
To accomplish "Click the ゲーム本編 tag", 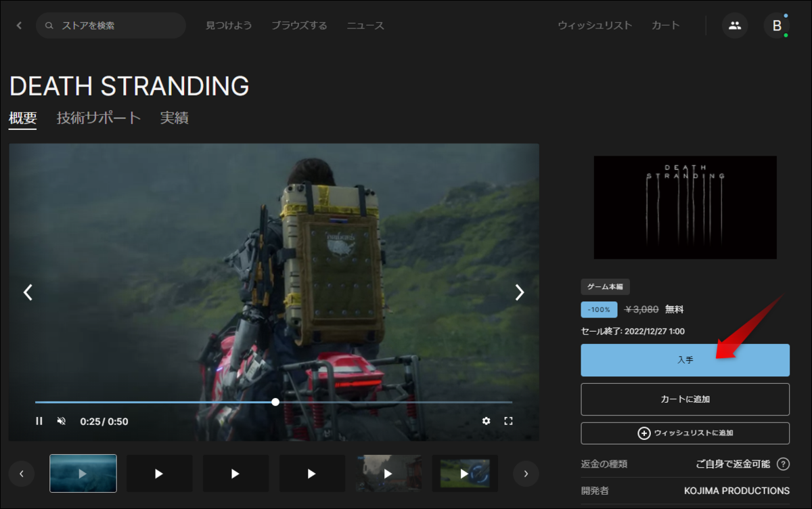I will (605, 287).
